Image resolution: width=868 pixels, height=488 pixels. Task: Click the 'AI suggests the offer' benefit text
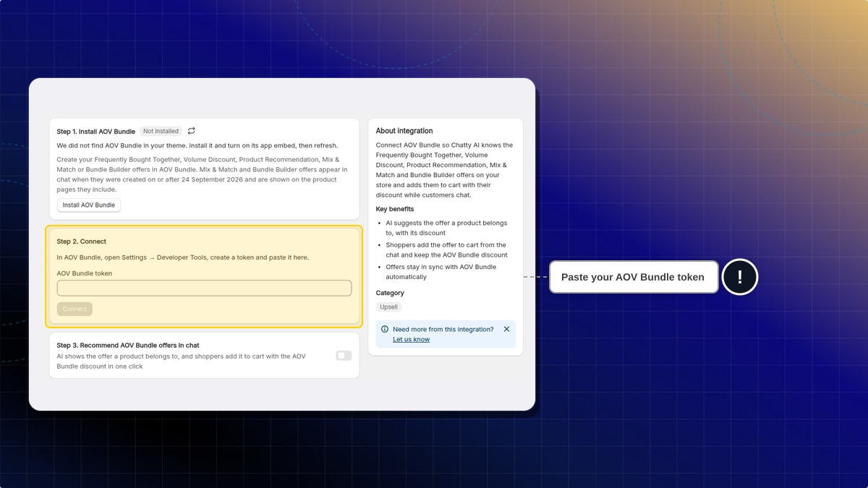(446, 228)
